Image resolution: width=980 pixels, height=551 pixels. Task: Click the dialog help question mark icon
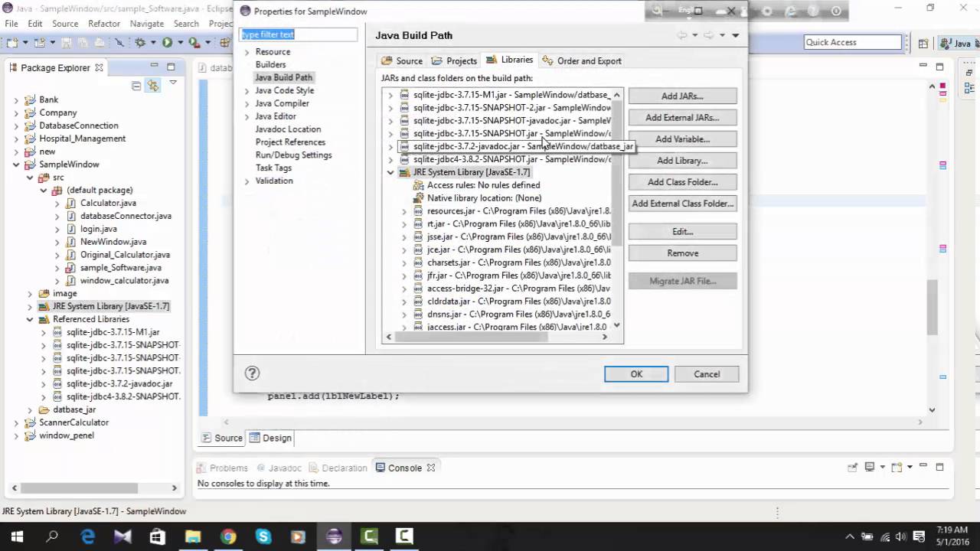coord(252,373)
